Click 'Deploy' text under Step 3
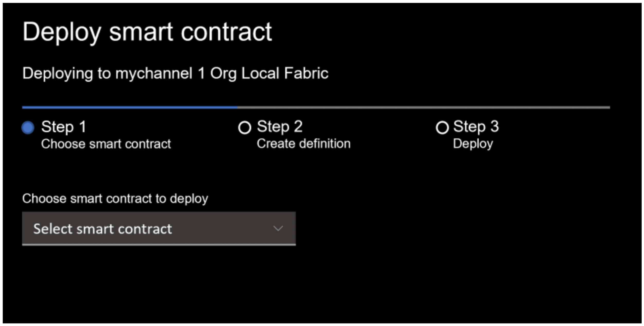This screenshot has height=326, width=644. (473, 144)
